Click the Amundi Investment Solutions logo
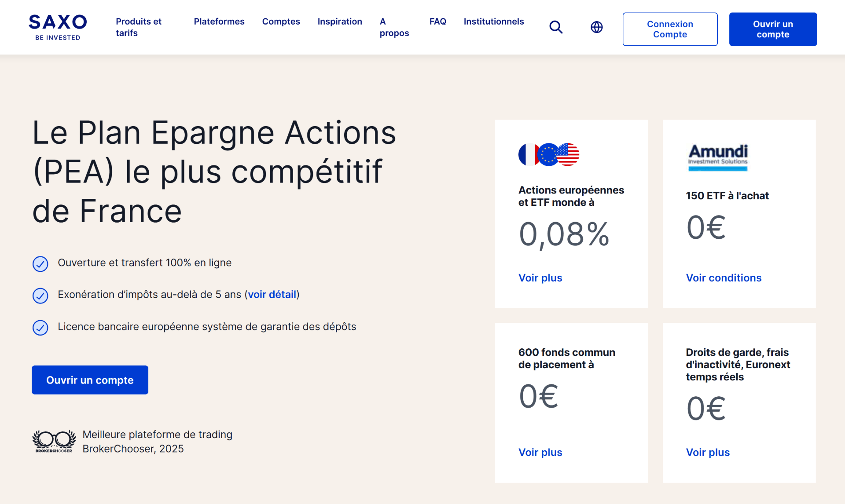This screenshot has height=504, width=845. click(718, 157)
